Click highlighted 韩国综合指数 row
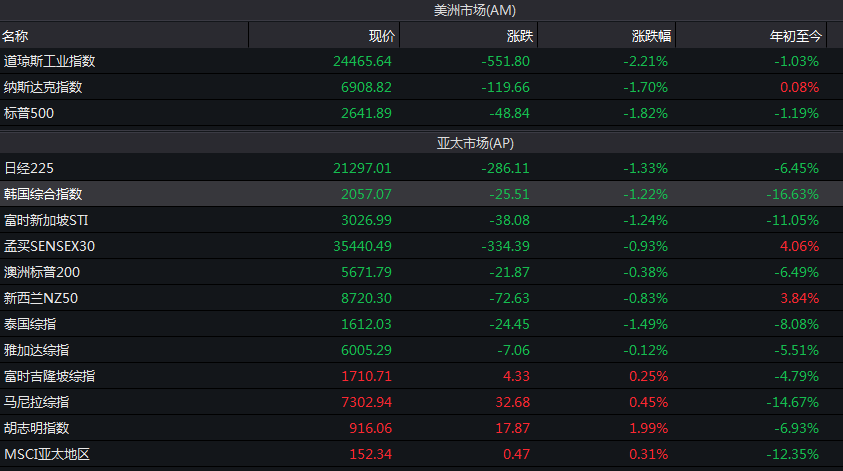Image resolution: width=843 pixels, height=471 pixels. click(43, 194)
